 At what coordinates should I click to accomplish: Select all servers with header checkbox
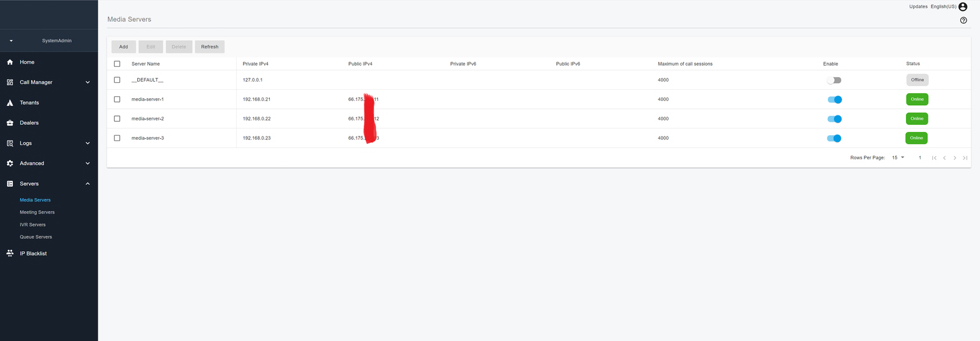117,64
